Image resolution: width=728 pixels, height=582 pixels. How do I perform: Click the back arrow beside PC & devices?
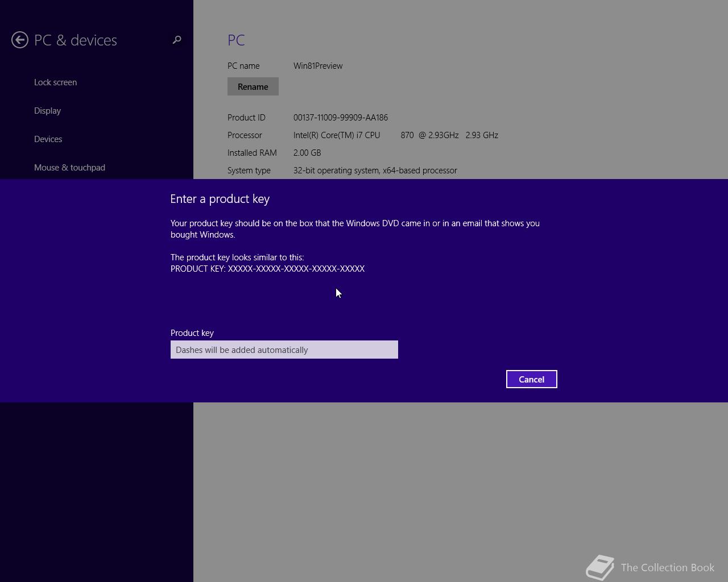[20, 40]
